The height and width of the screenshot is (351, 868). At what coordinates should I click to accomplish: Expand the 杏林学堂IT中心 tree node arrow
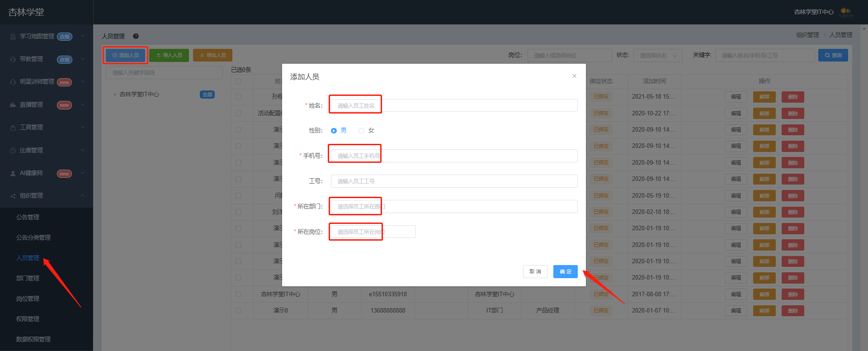[x=115, y=95]
